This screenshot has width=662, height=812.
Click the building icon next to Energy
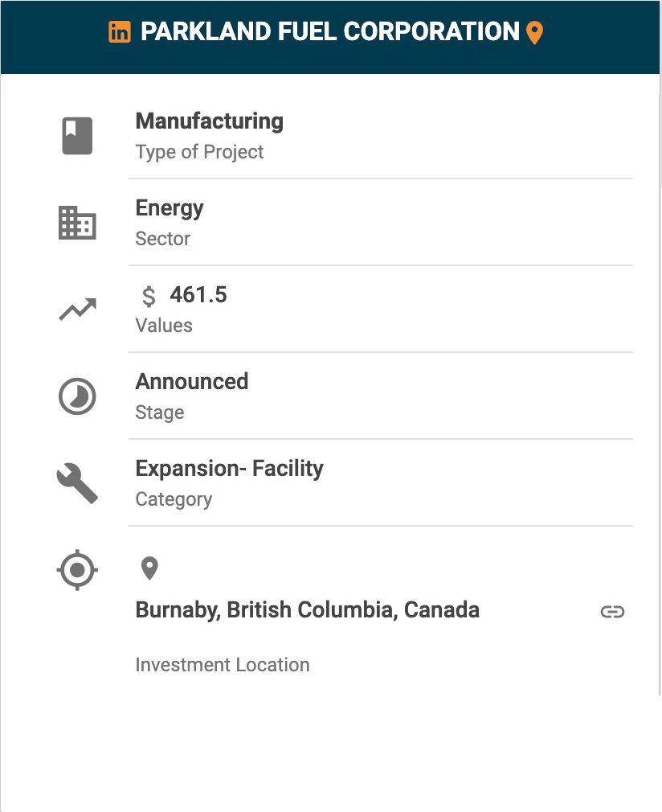[x=77, y=223]
